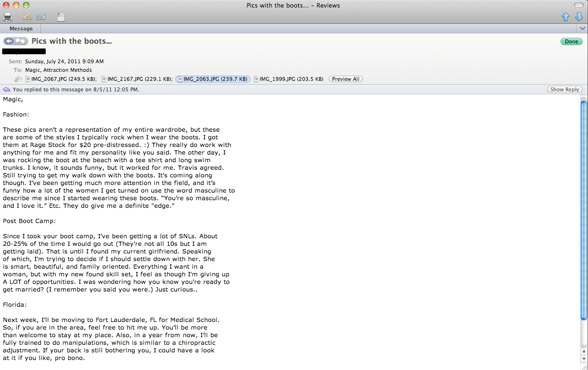The width and height of the screenshot is (588, 370).
Task: Click the Contacts card toolbar icon
Action: click(60, 17)
